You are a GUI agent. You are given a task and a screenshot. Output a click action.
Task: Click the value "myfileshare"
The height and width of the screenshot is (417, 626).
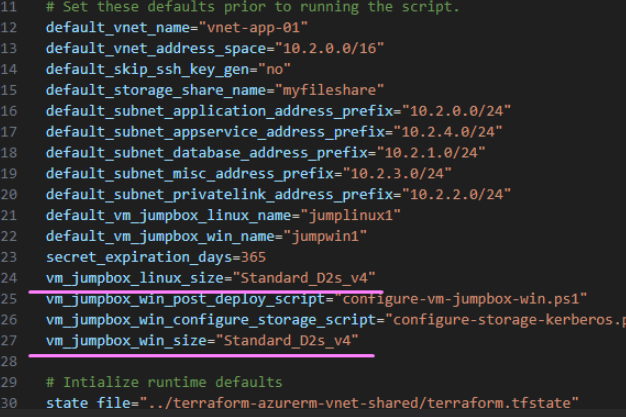[x=329, y=90]
